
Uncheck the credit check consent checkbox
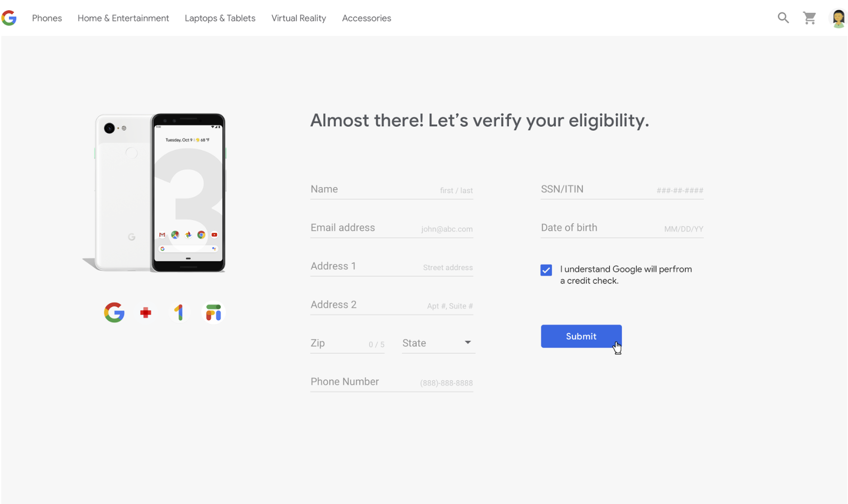[546, 270]
